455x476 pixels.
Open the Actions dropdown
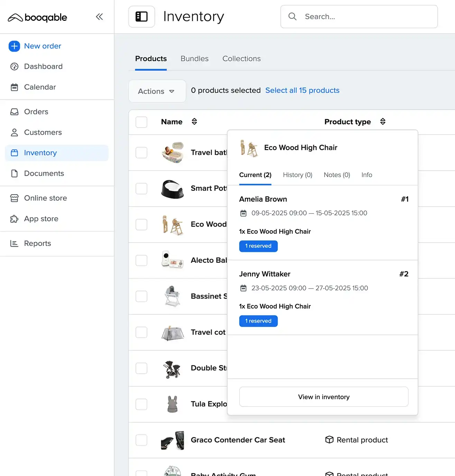pyautogui.click(x=157, y=91)
